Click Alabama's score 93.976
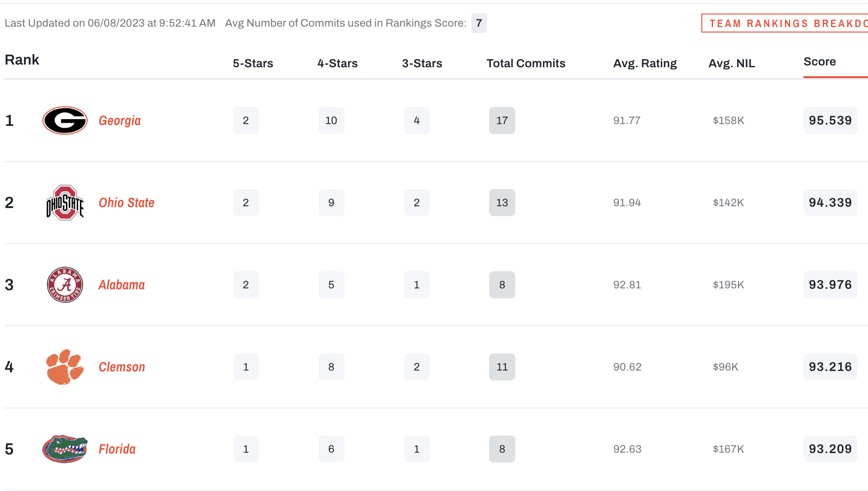 tap(831, 285)
